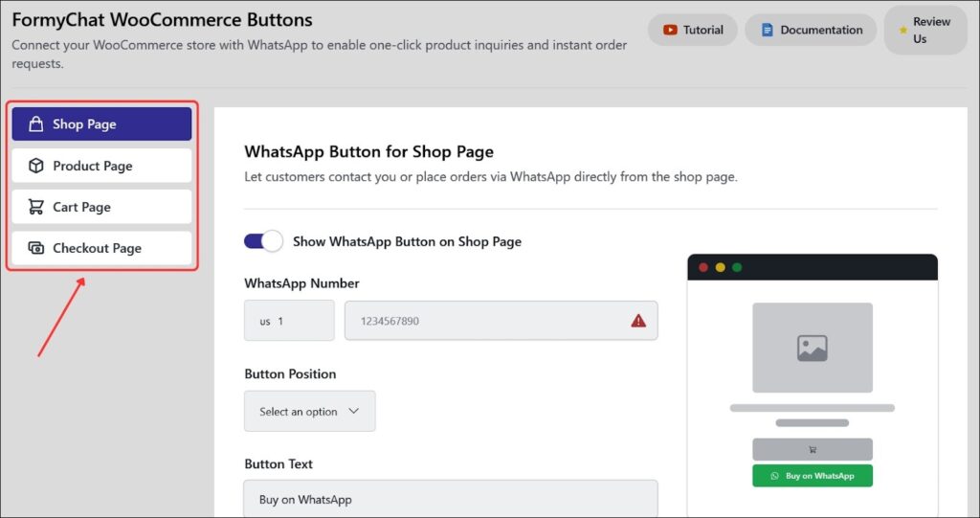Click the WhatsApp Number label
Viewport: 980px width, 518px height.
(301, 283)
